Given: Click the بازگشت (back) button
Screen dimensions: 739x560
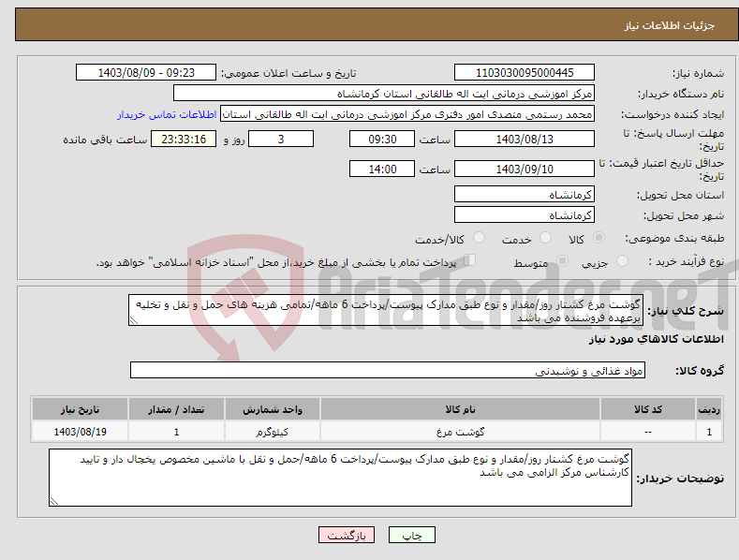Looking at the screenshot, I should (x=347, y=535).
